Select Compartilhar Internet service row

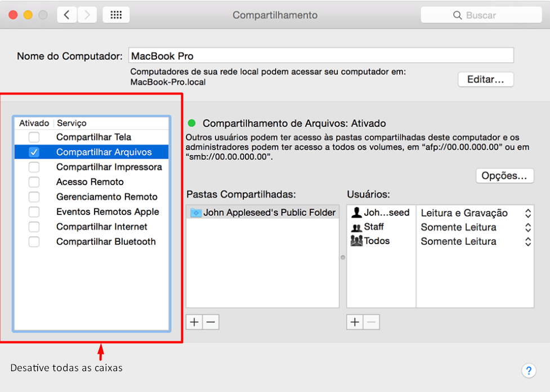92,227
